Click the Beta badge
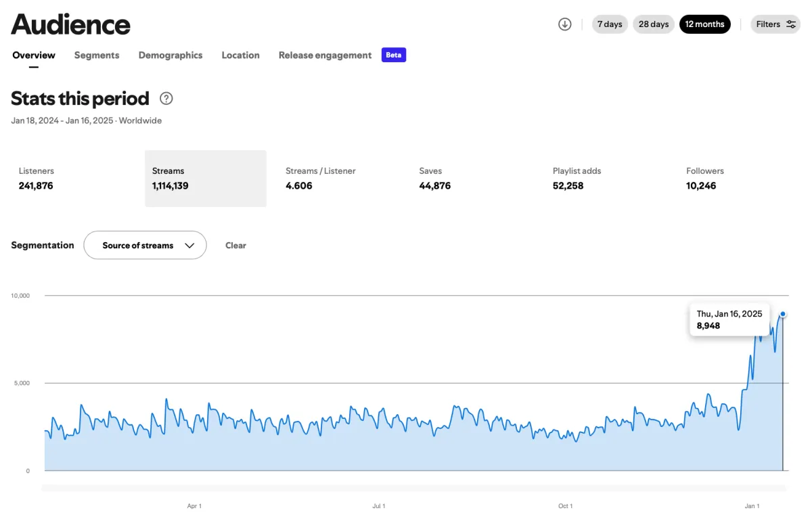 393,55
